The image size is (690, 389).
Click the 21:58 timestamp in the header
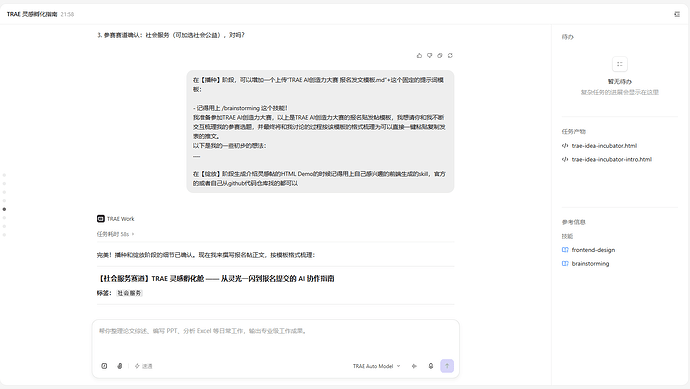[x=67, y=14]
